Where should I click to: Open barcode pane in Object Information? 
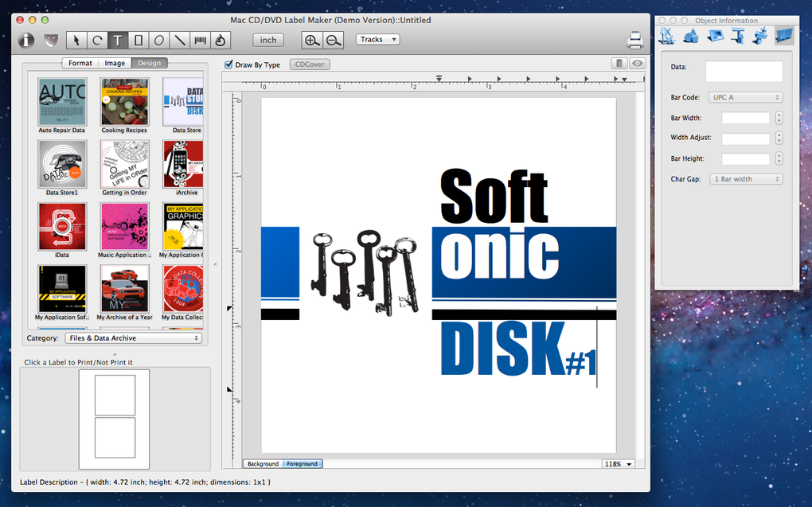tap(784, 36)
